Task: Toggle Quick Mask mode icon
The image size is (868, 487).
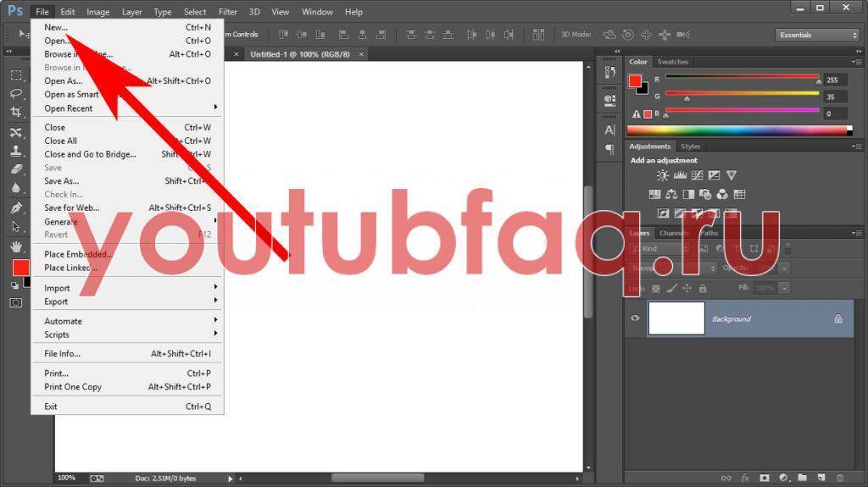Action: click(x=15, y=302)
